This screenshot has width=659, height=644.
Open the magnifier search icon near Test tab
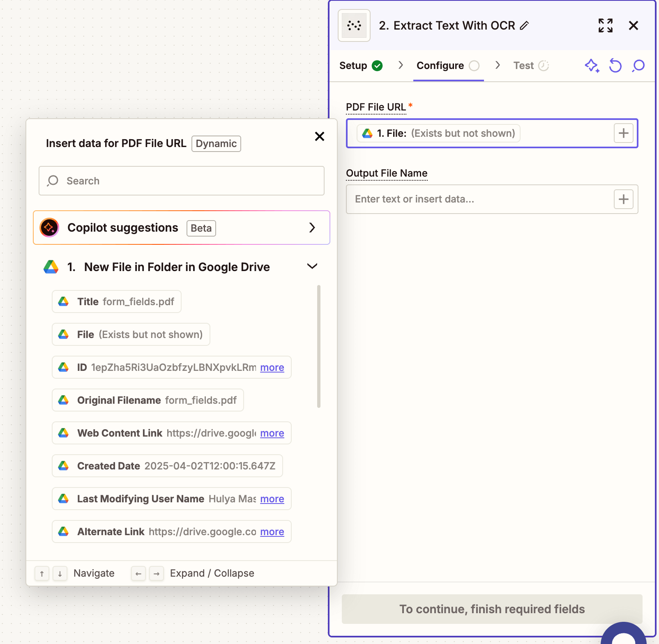(638, 65)
